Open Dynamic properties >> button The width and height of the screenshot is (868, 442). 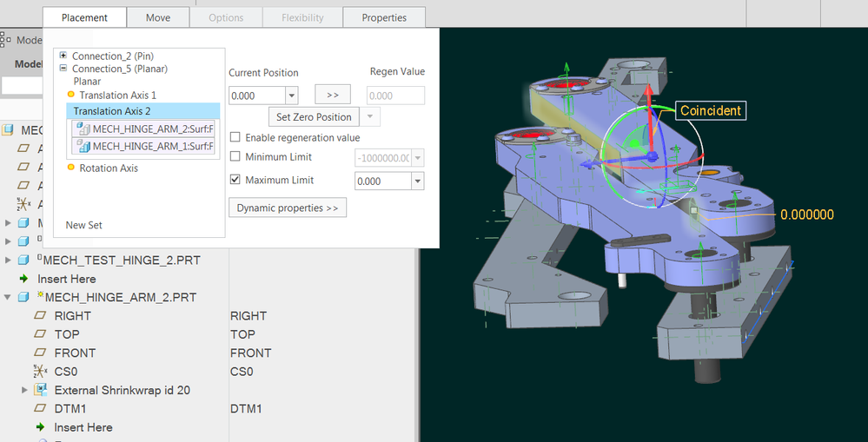tap(288, 208)
